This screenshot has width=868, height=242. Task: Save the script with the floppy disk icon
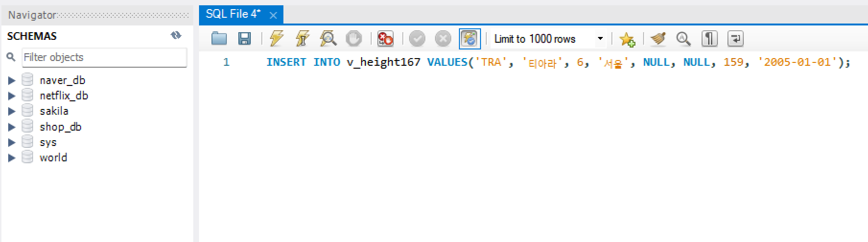pos(245,38)
